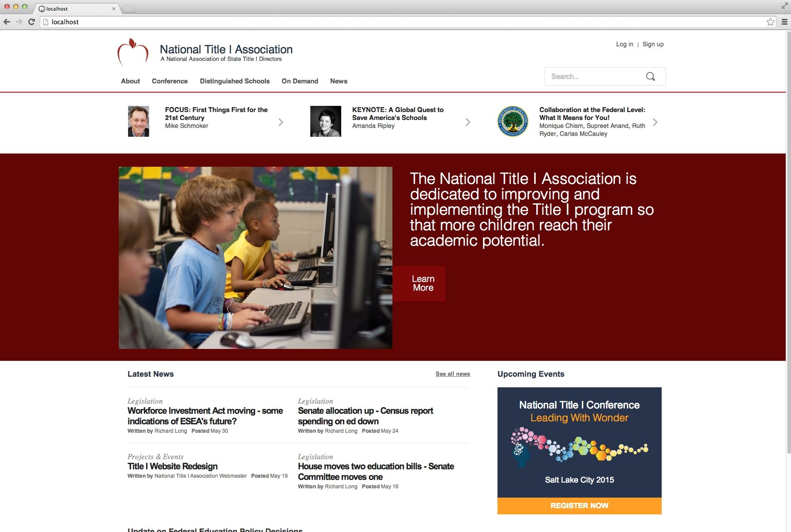Viewport: 791px width, 532px height.
Task: Close the localhost tab
Action: coord(113,9)
